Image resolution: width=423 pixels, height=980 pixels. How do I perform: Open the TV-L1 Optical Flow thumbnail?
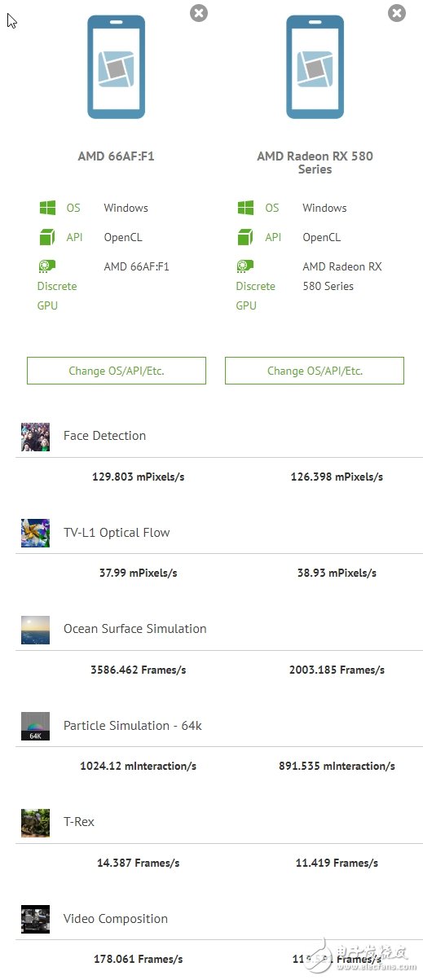tap(35, 533)
